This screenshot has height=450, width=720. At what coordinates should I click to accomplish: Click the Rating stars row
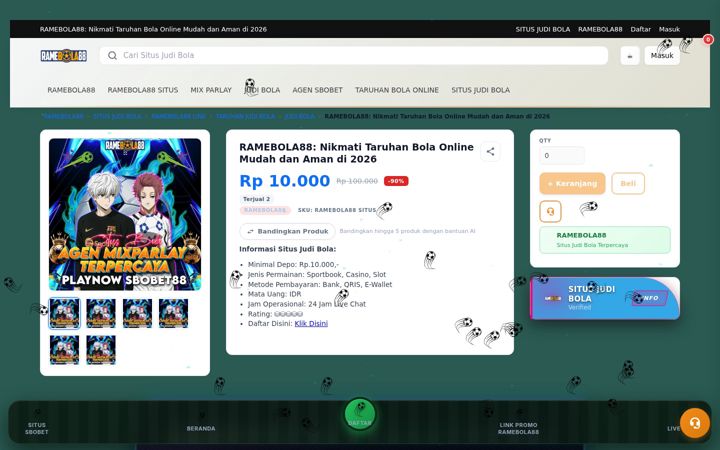pyautogui.click(x=275, y=314)
